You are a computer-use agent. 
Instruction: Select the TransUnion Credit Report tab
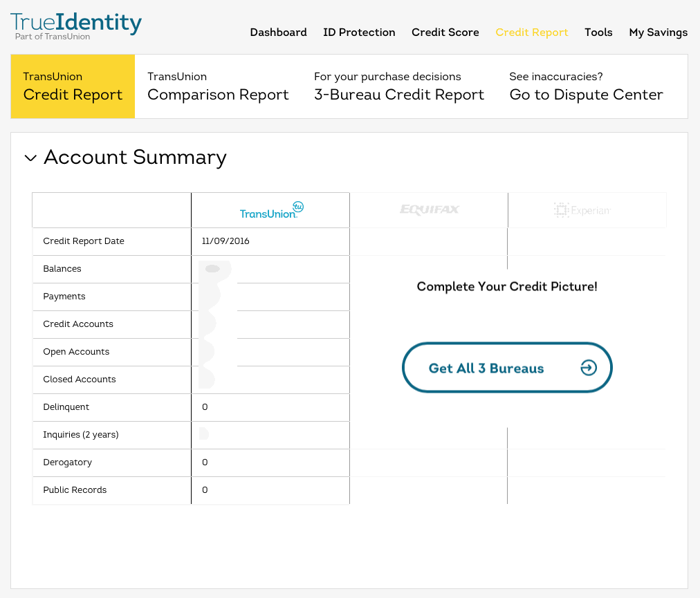point(72,86)
